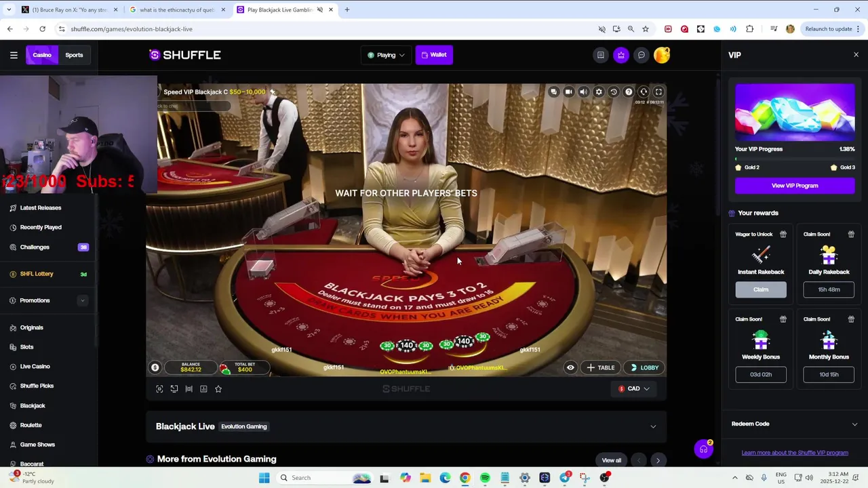Open SHFL Lottery in sidebar
The width and height of the screenshot is (868, 488).
tap(37, 274)
